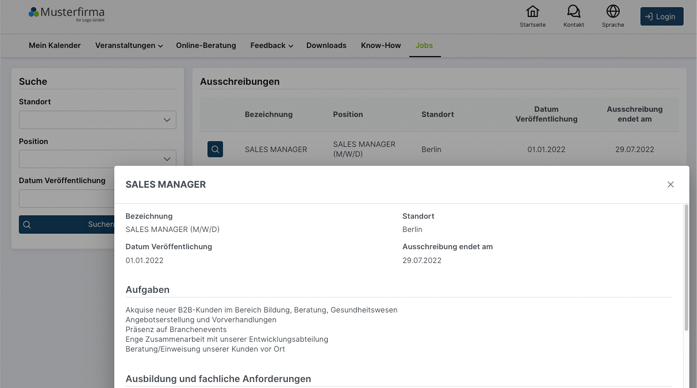Click Angebotserstellung und Vorverhandlungen line
The width and height of the screenshot is (697, 388).
(x=201, y=320)
